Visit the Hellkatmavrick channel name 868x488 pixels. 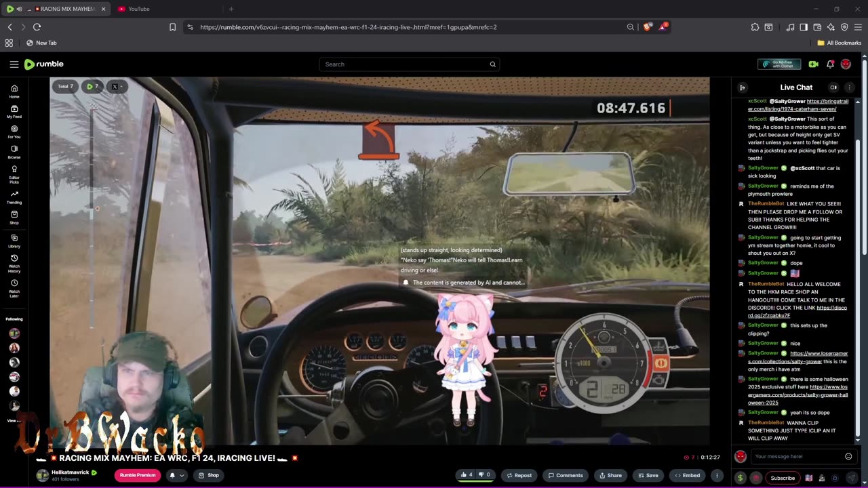tap(71, 472)
